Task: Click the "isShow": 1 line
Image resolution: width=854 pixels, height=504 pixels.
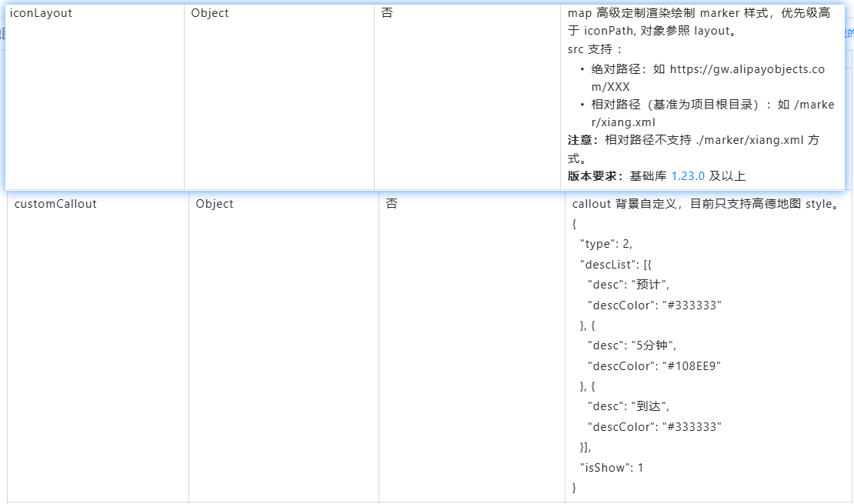Action: coord(612,468)
